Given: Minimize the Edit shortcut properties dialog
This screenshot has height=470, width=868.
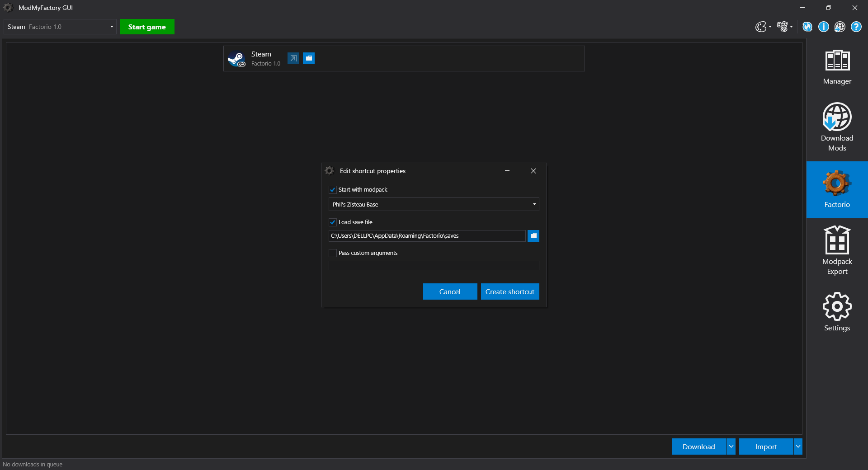Looking at the screenshot, I should click(507, 171).
